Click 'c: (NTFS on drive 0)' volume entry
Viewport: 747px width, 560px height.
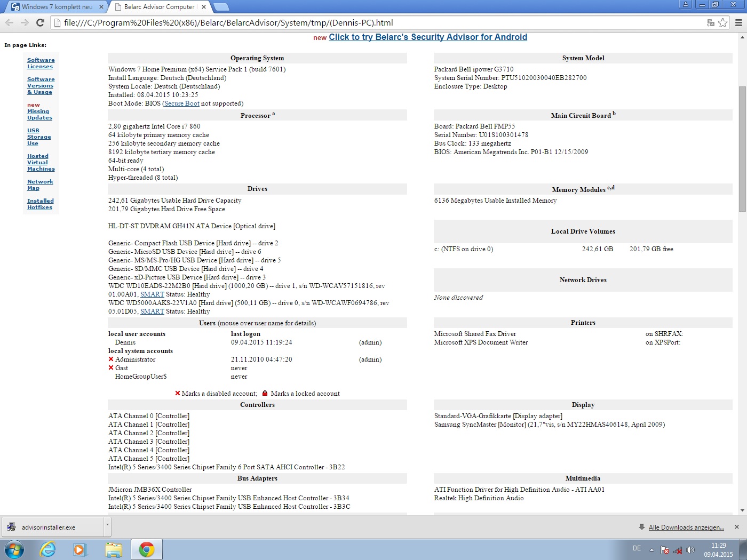pyautogui.click(x=464, y=249)
